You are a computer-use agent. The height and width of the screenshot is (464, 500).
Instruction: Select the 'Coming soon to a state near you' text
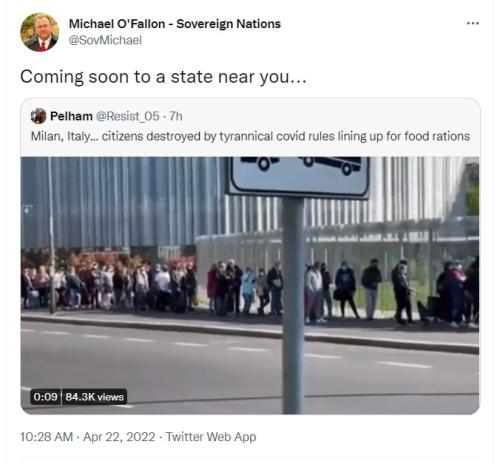(163, 77)
